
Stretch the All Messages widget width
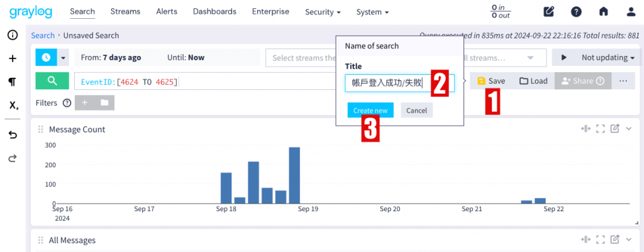coord(586,239)
